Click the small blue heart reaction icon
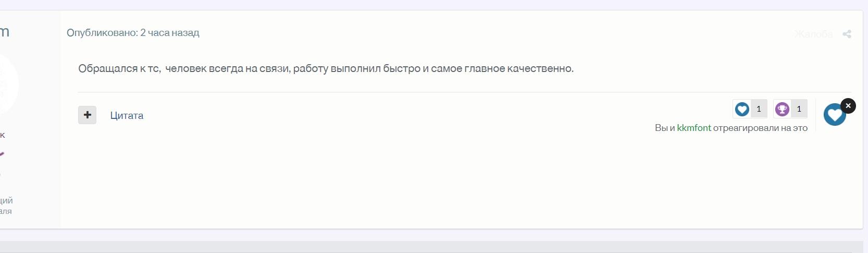 [x=742, y=109]
